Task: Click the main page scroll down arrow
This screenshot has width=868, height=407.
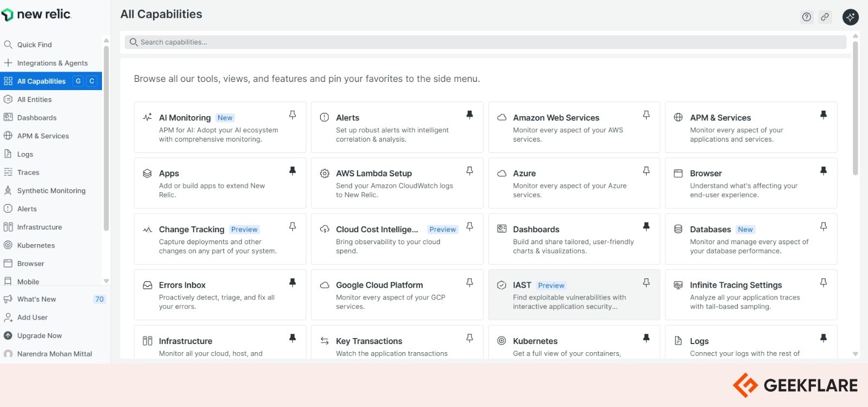Action: point(856,354)
